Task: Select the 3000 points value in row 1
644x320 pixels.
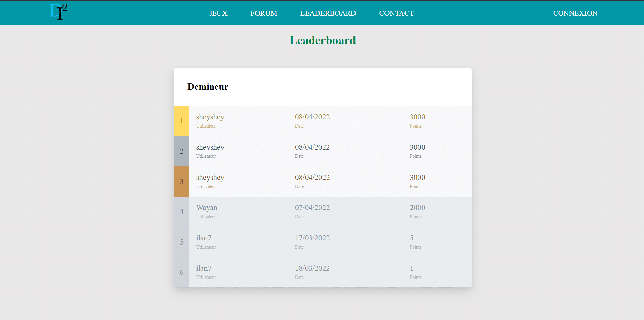Action: (417, 117)
